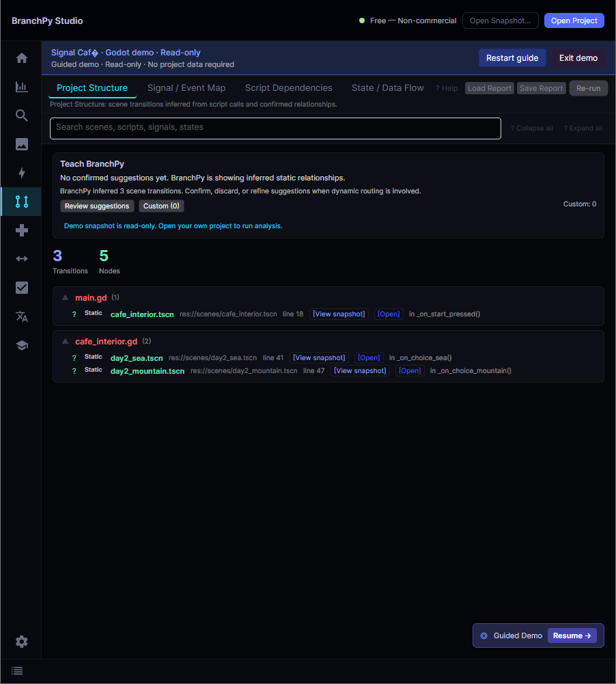
Task: Click 'in _on_start_pressed()' text
Action: pyautogui.click(x=444, y=314)
